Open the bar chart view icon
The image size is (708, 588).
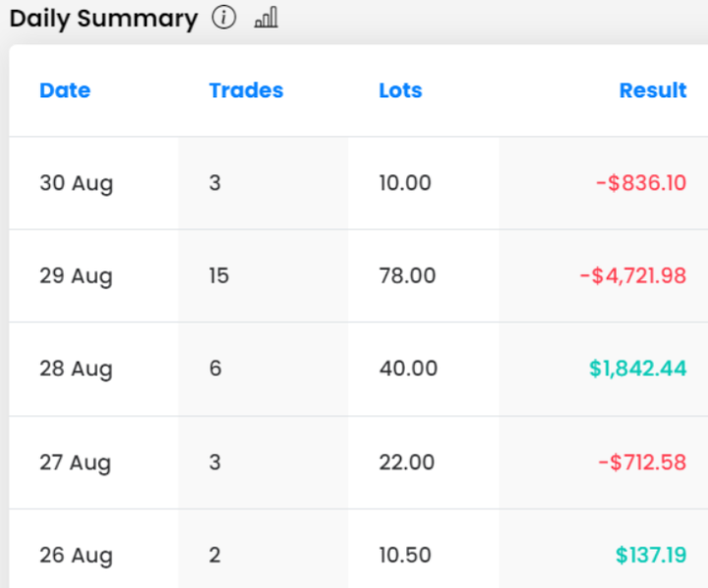[x=265, y=19]
